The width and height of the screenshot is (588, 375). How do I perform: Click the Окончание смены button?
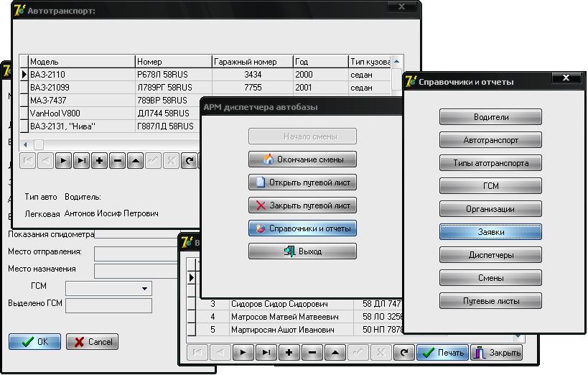point(302,159)
